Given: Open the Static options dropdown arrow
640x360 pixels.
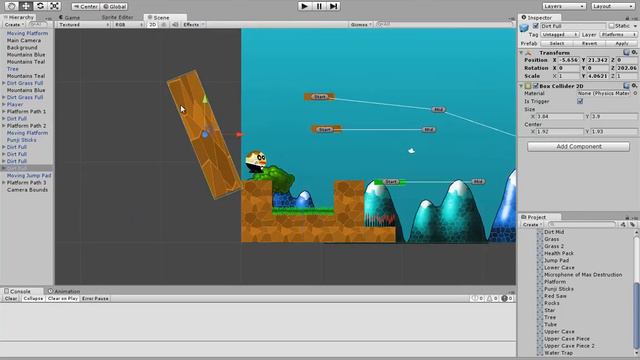Looking at the screenshot, I should tap(636, 26).
